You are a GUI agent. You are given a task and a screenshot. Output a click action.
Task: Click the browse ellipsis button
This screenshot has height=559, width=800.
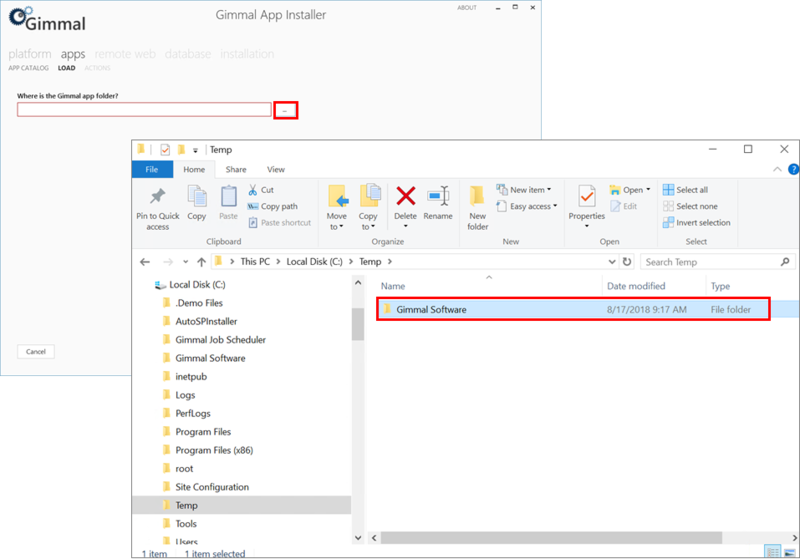(x=285, y=110)
